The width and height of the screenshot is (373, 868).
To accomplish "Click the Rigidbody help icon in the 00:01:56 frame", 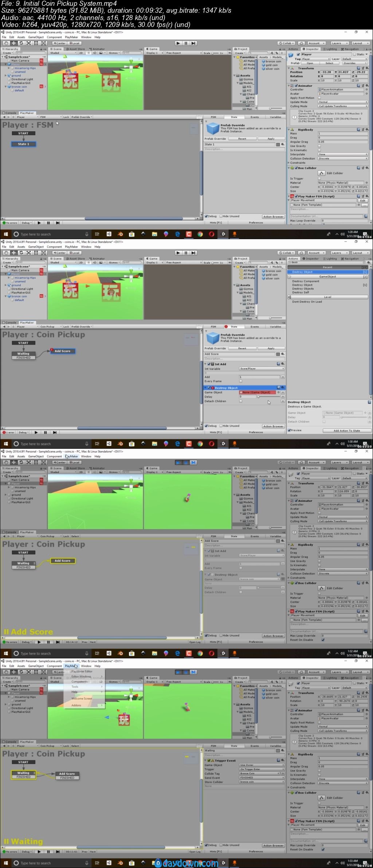I will [x=358, y=129].
